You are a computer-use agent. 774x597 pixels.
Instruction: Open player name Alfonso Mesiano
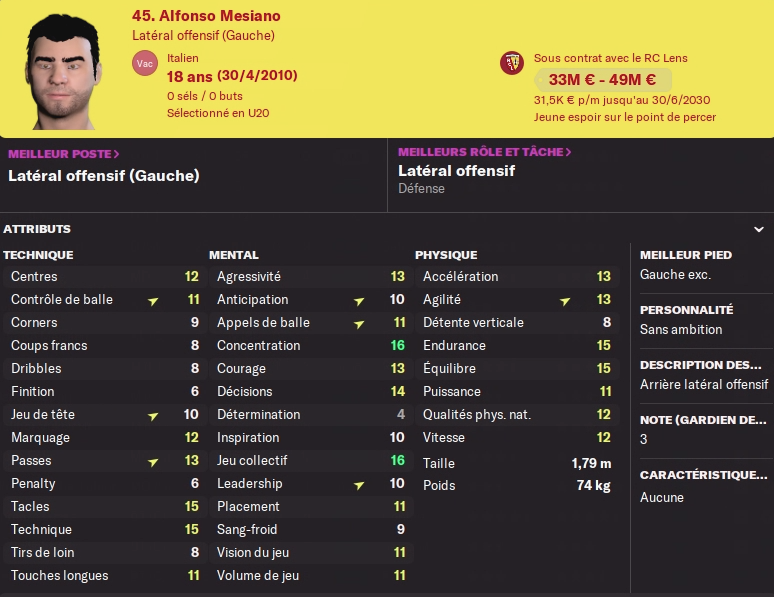(206, 16)
